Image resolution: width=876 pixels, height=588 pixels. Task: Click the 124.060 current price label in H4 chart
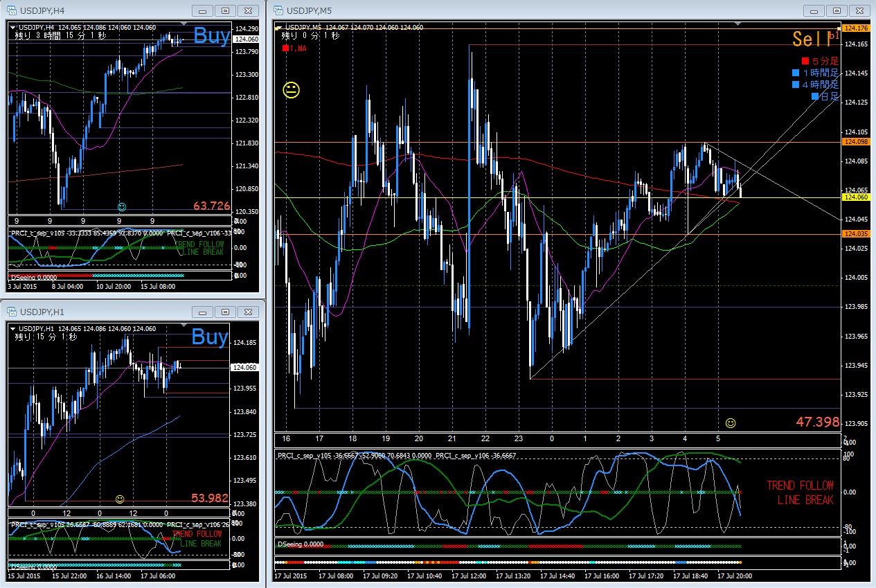[x=246, y=40]
